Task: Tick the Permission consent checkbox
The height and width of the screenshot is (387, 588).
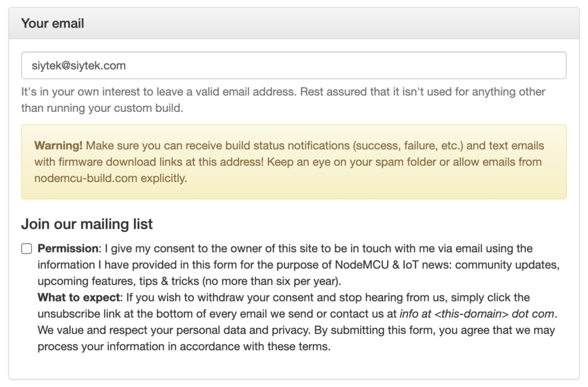Action: click(26, 249)
